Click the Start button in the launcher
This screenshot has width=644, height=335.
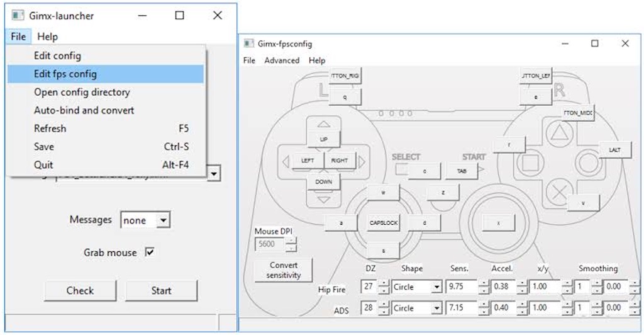161,291
